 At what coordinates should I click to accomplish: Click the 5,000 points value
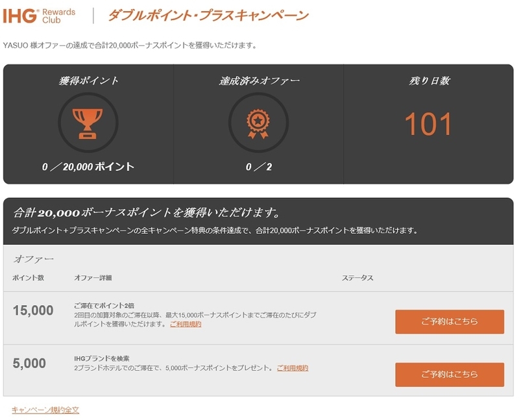pos(29,364)
